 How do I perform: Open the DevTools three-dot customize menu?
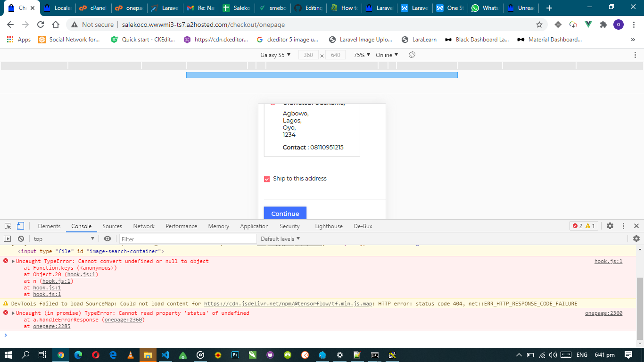[623, 226]
